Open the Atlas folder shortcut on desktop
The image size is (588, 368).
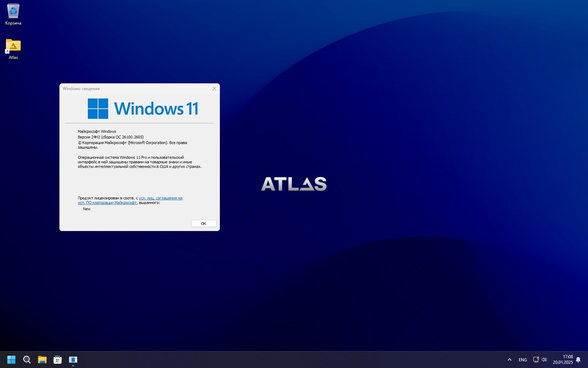click(x=13, y=49)
